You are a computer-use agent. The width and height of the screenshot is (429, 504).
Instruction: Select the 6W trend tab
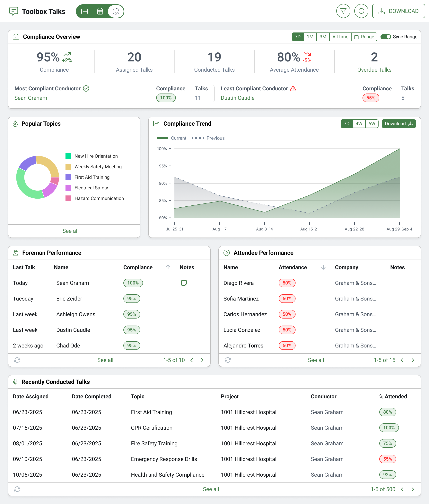coord(372,124)
